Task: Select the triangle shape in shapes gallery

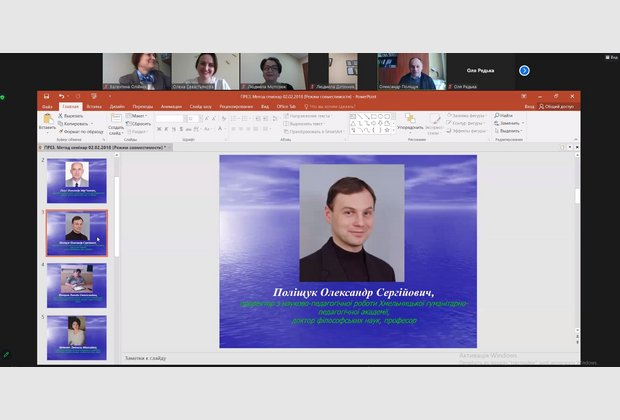Action: tap(353, 123)
